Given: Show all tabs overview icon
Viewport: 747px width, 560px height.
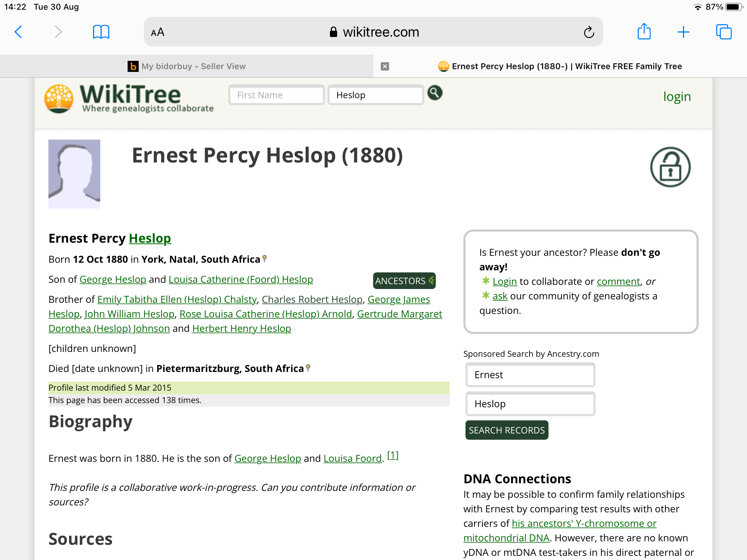Looking at the screenshot, I should coord(723,32).
